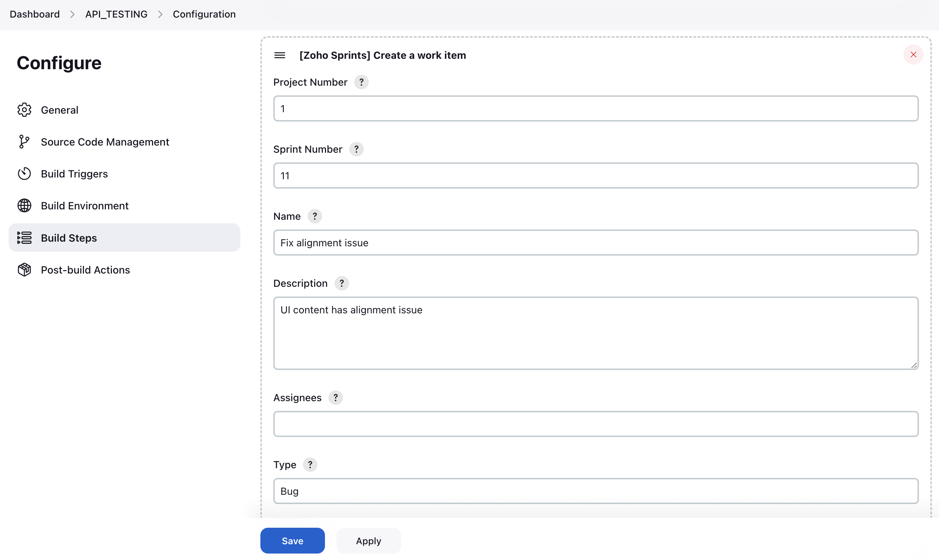The width and height of the screenshot is (939, 560).
Task: Click the Post-build Actions package icon
Action: 24,270
